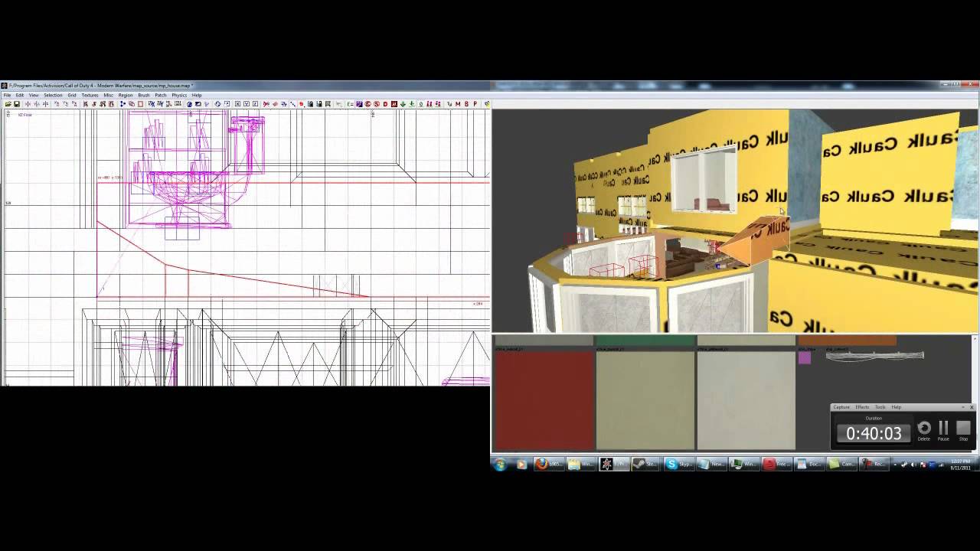Click the hollow brush icon

point(141,104)
